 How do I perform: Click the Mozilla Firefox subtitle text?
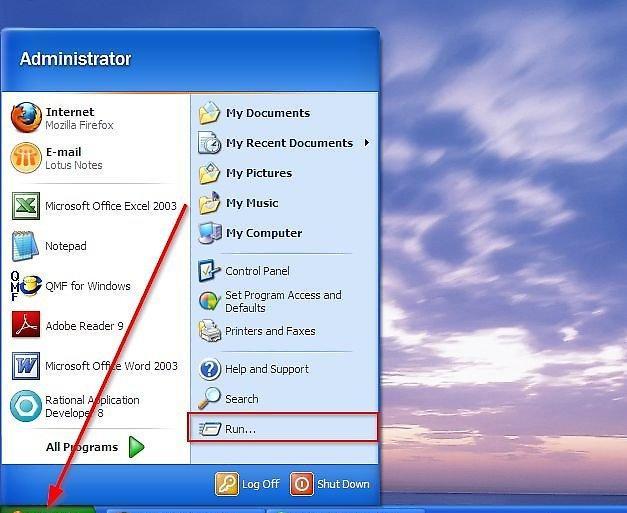79,125
